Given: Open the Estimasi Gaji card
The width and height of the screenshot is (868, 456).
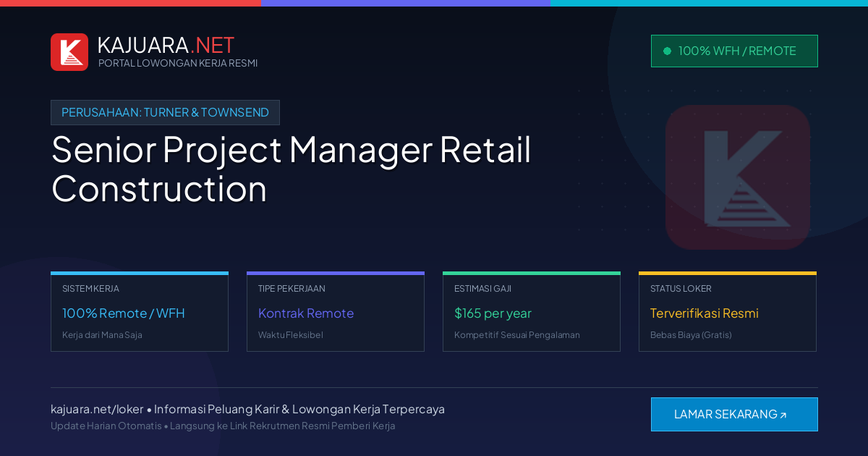Looking at the screenshot, I should 532,312.
